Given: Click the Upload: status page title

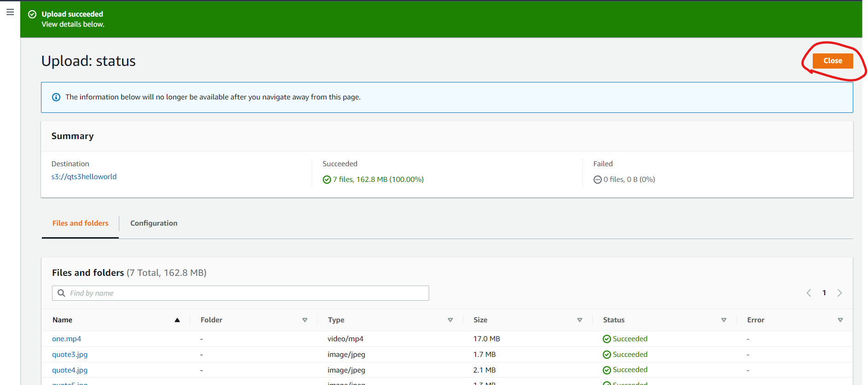Looking at the screenshot, I should click(x=88, y=61).
